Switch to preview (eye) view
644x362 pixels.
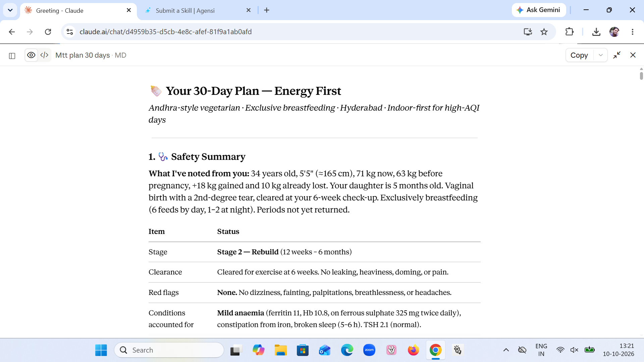pyautogui.click(x=31, y=55)
